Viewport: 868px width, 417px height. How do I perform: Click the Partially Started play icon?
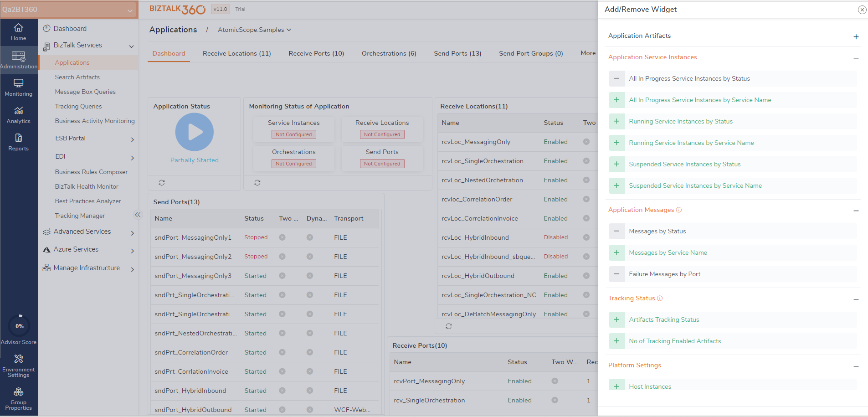195,132
